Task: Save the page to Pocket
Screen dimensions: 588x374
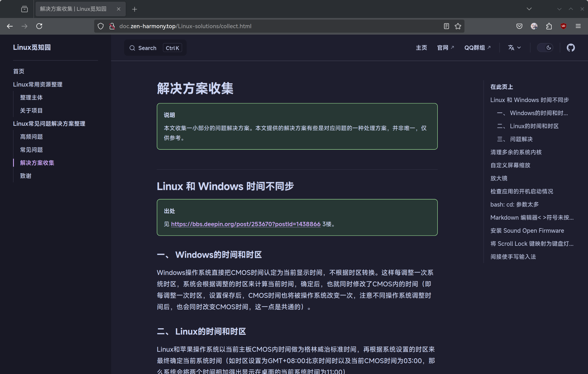Action: pyautogui.click(x=519, y=26)
